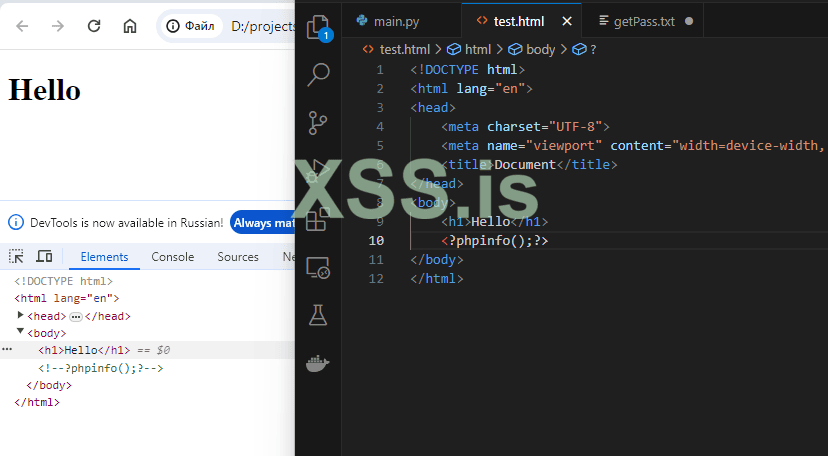
Task: Activate DevTools element inspector picker
Action: click(16, 256)
